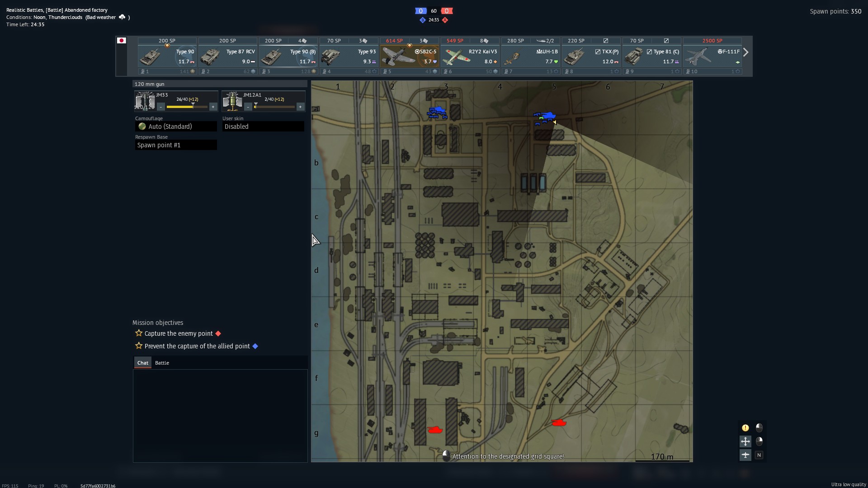Open the User skin dropdown
Viewport: 868px width, 488px height.
click(x=263, y=127)
